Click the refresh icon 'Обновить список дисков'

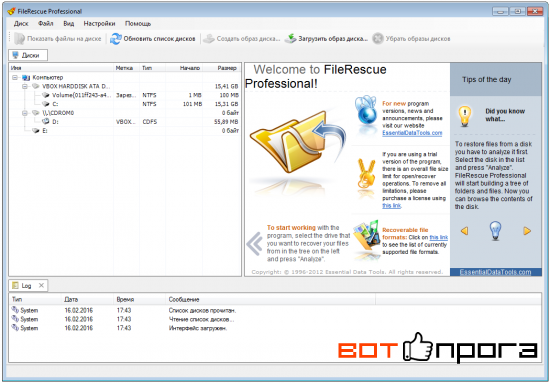115,39
